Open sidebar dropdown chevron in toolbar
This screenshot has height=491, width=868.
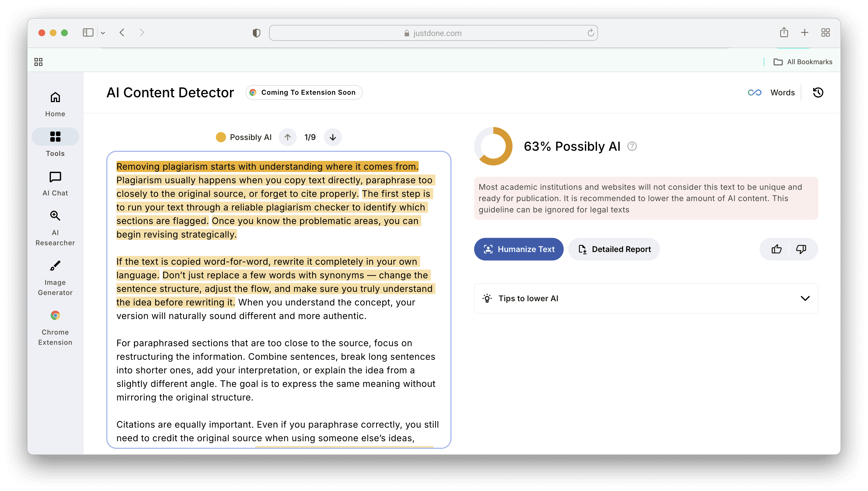pyautogui.click(x=103, y=33)
